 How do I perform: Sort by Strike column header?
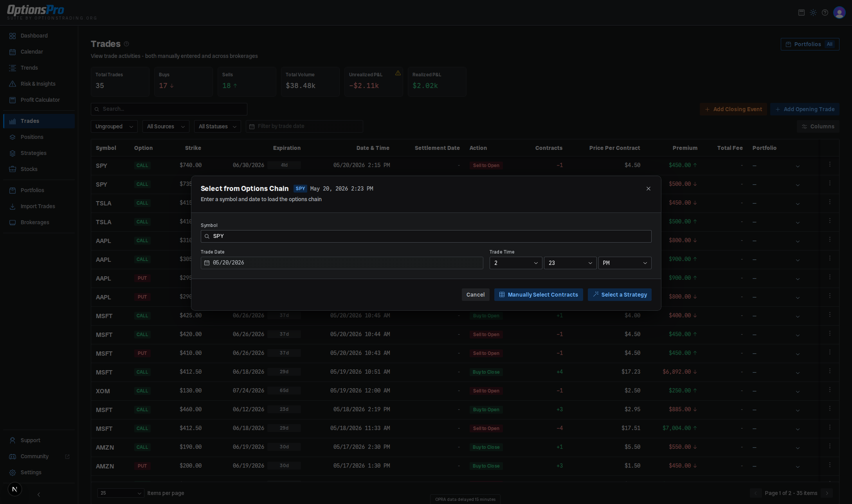[193, 148]
